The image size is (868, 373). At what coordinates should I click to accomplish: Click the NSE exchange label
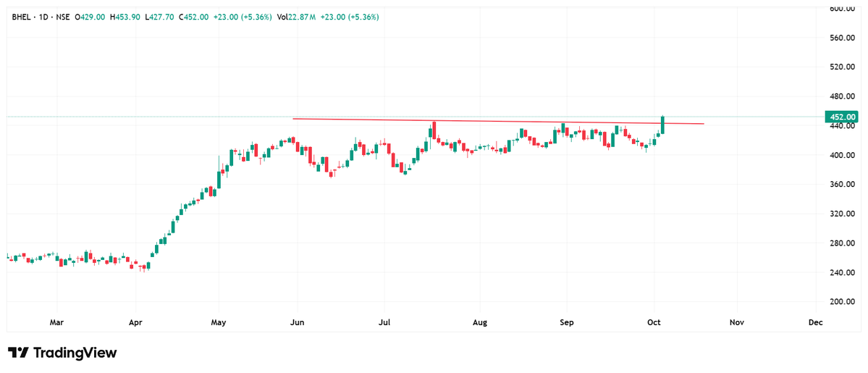click(x=62, y=17)
